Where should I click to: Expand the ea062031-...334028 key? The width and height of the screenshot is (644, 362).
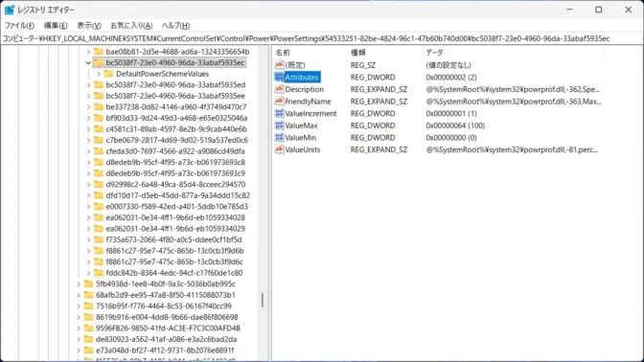coord(88,217)
